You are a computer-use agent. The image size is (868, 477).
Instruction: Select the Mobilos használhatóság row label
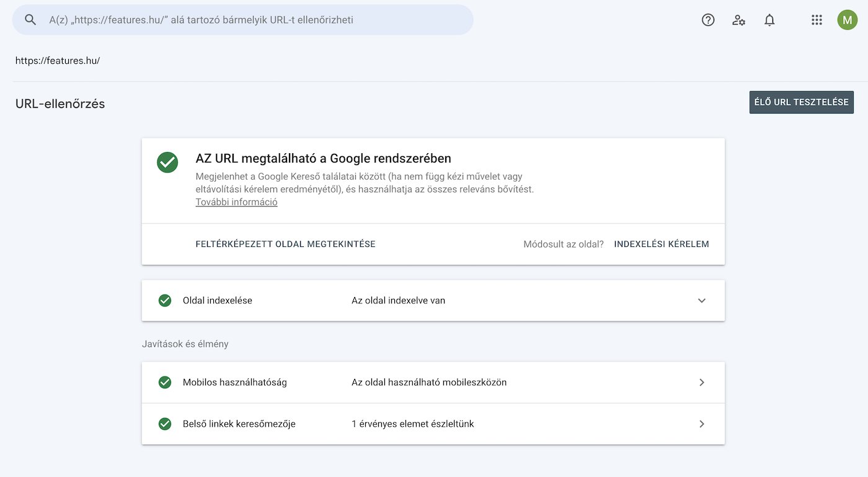[x=234, y=382]
